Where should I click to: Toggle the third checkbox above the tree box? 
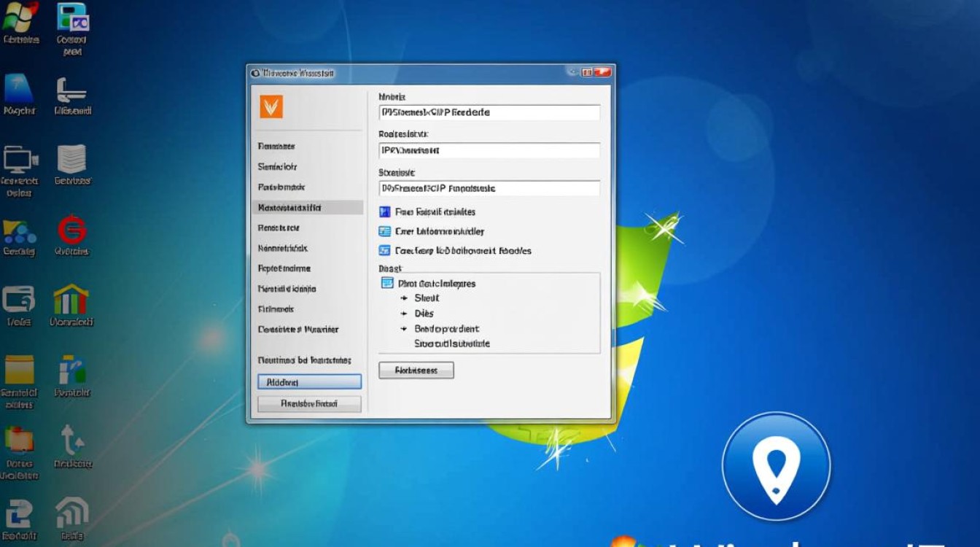pos(385,250)
